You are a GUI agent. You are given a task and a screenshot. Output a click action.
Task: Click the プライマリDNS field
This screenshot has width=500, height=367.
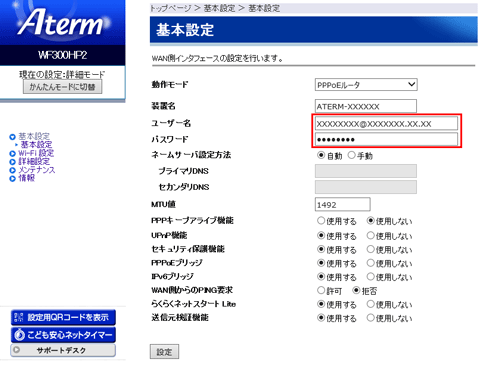366,171
